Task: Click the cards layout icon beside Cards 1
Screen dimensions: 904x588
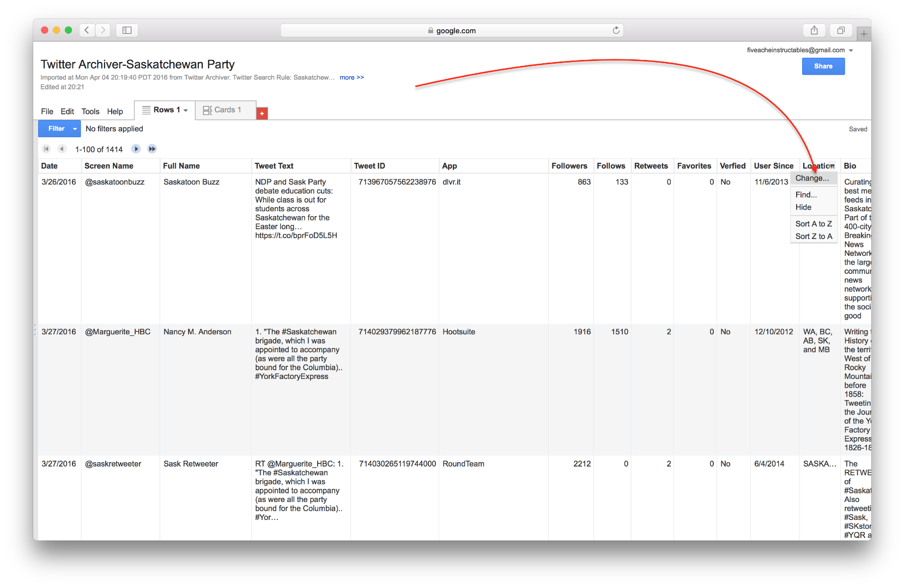Action: (x=207, y=109)
